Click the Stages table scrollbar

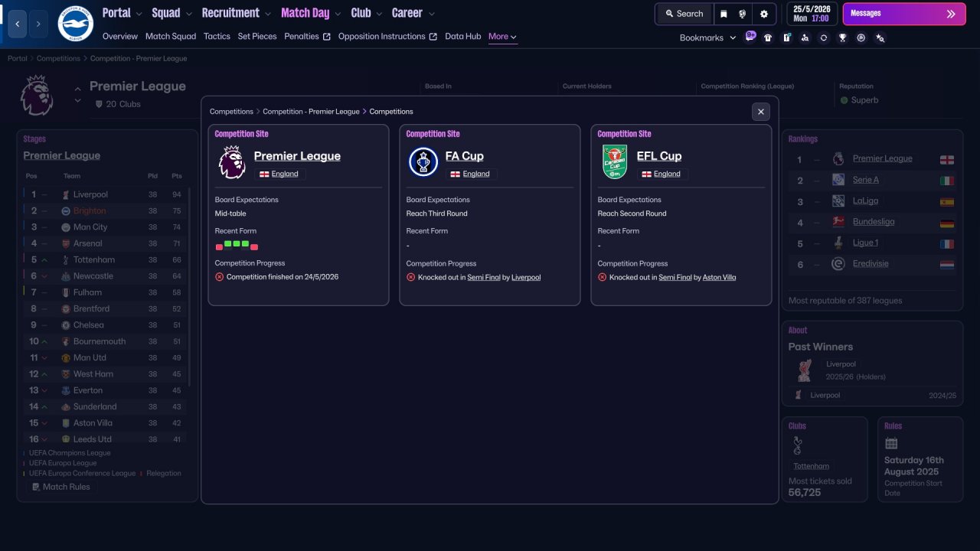190,287
